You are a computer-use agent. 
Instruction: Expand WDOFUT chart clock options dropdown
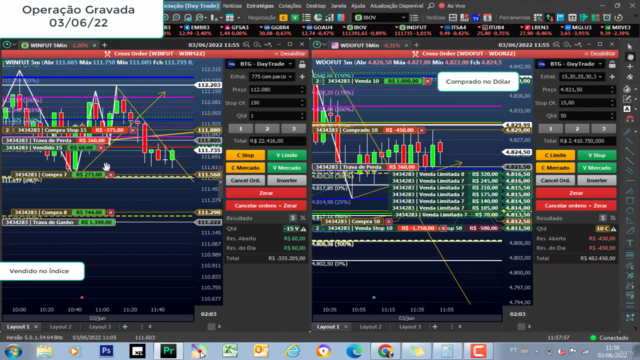tap(324, 45)
